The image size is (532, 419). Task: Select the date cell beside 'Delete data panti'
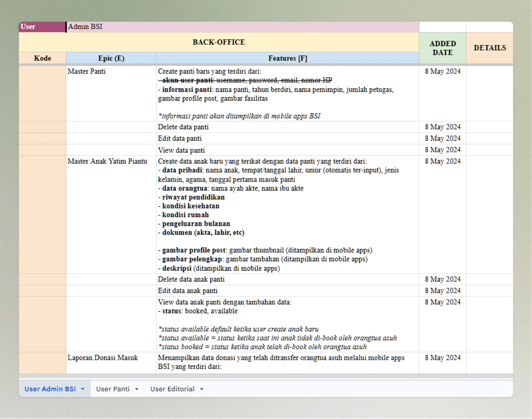[443, 127]
